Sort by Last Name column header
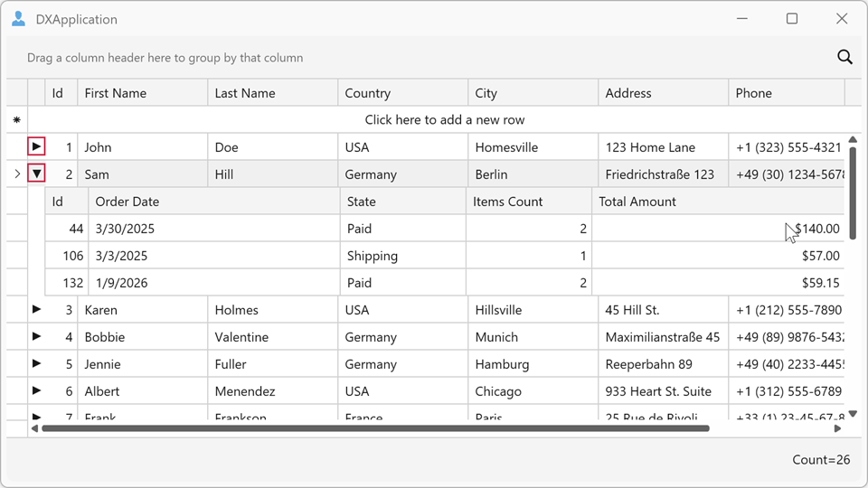868x488 pixels. [x=273, y=93]
